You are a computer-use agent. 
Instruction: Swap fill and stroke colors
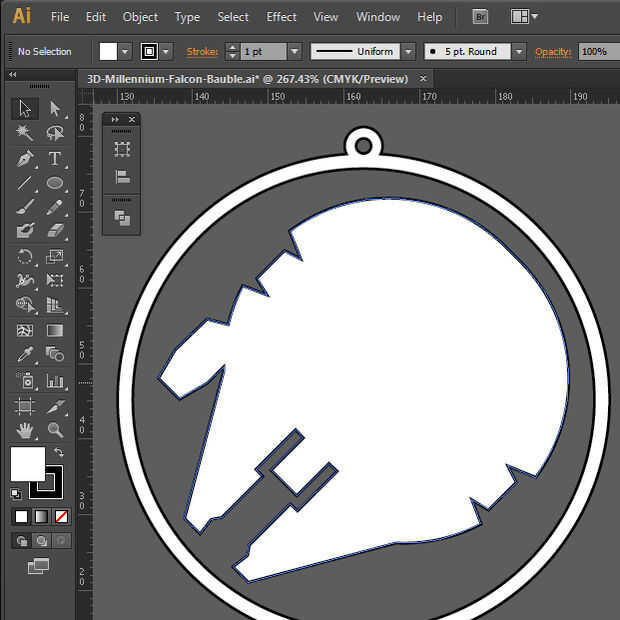[59, 452]
